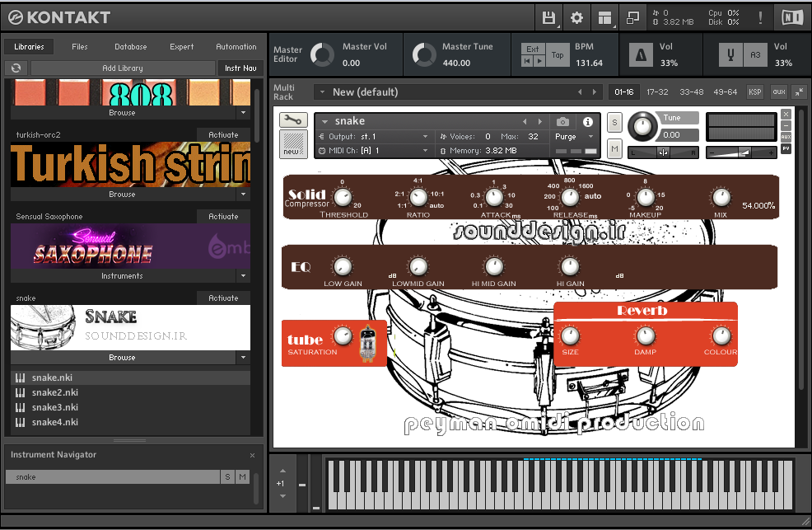812x530 pixels.
Task: Open the KSP script editor
Action: pyautogui.click(x=755, y=92)
